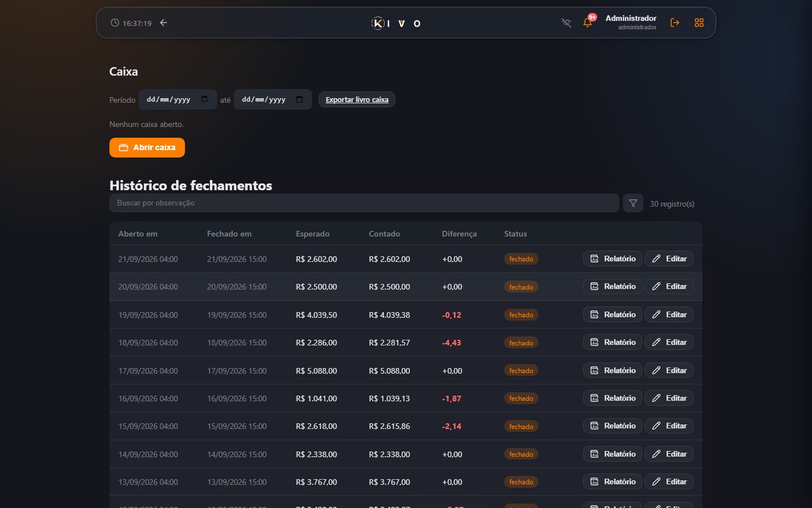Edit the 20/09/2026 closing
The width and height of the screenshot is (812, 508).
click(x=669, y=286)
